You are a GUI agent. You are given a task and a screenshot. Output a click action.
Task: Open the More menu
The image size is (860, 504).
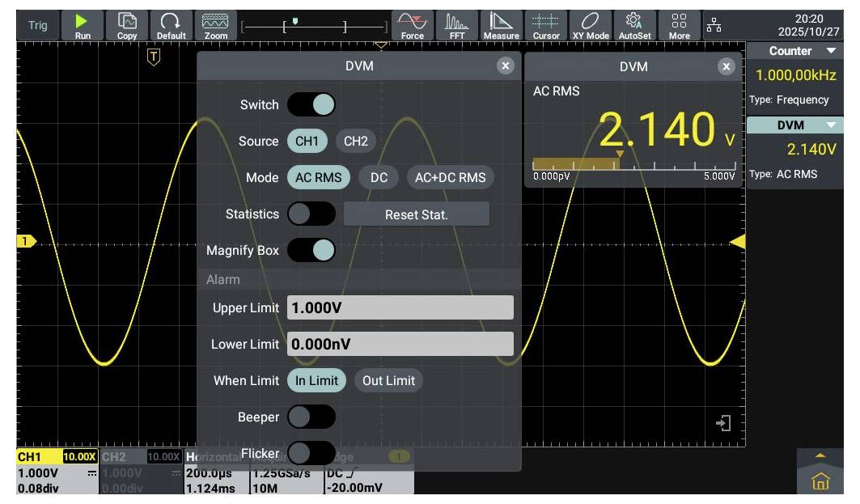coord(680,24)
